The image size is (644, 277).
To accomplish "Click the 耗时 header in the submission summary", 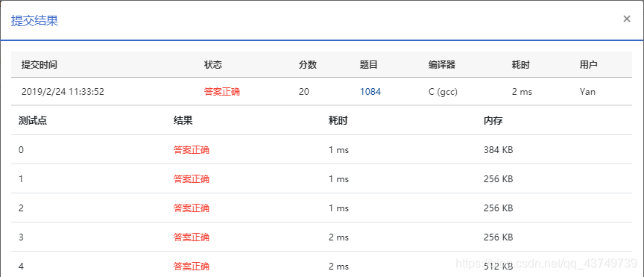I will pos(521,65).
